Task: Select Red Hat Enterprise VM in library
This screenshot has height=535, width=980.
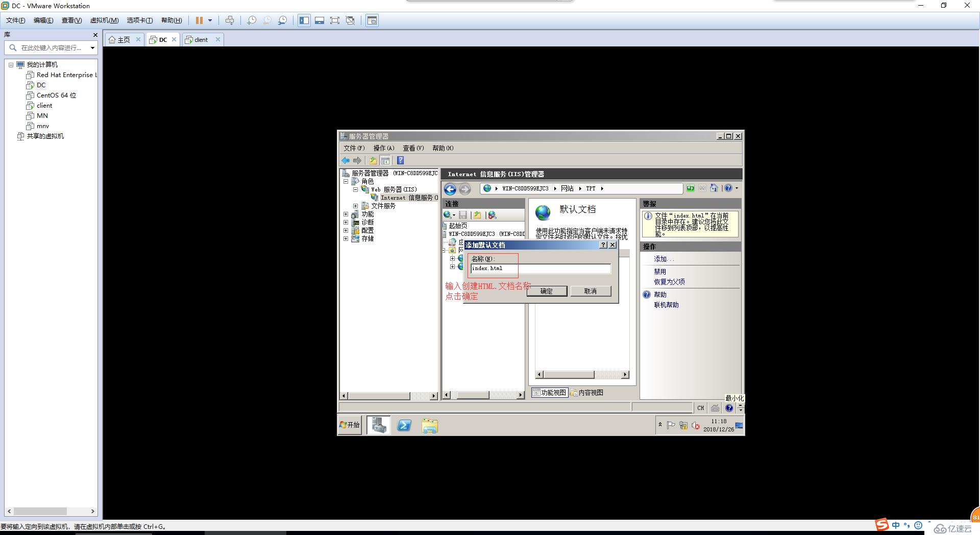Action: click(x=62, y=75)
